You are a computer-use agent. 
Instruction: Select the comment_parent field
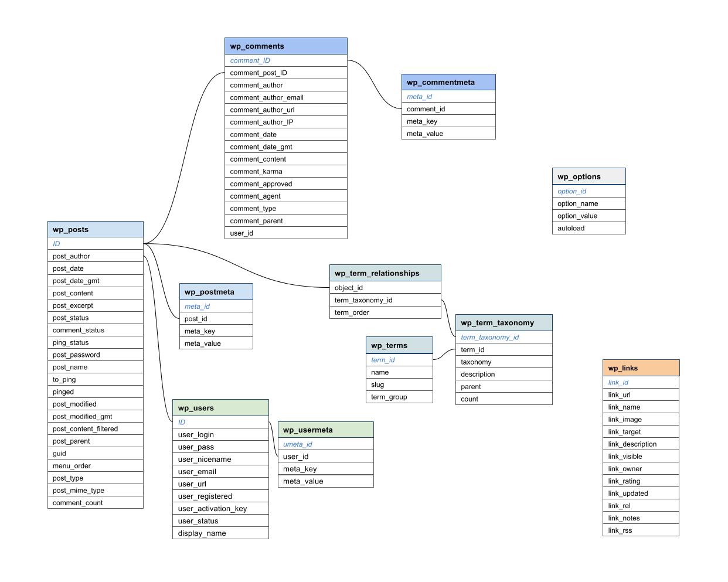point(286,220)
